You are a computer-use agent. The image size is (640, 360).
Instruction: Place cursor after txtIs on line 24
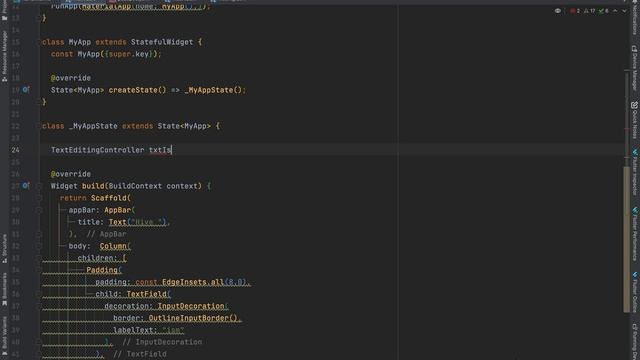click(172, 150)
